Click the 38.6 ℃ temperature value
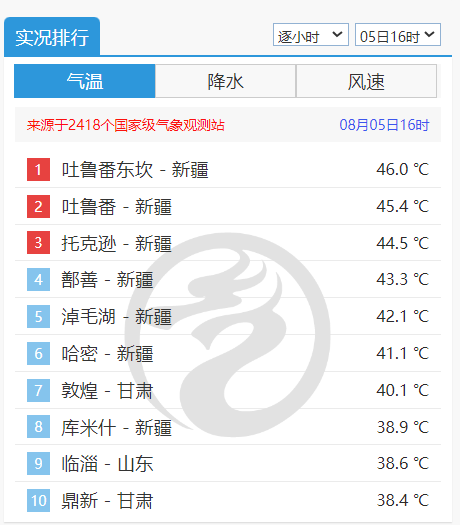This screenshot has width=460, height=525. pyautogui.click(x=402, y=464)
